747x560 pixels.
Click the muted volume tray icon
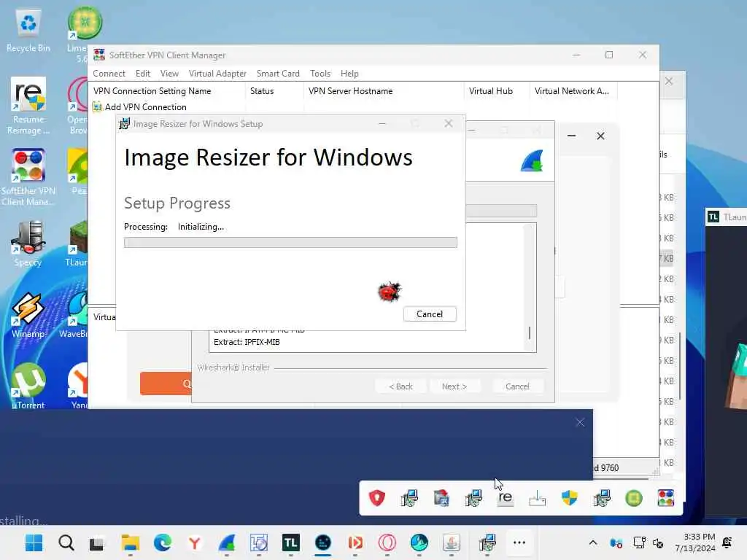[x=658, y=542]
